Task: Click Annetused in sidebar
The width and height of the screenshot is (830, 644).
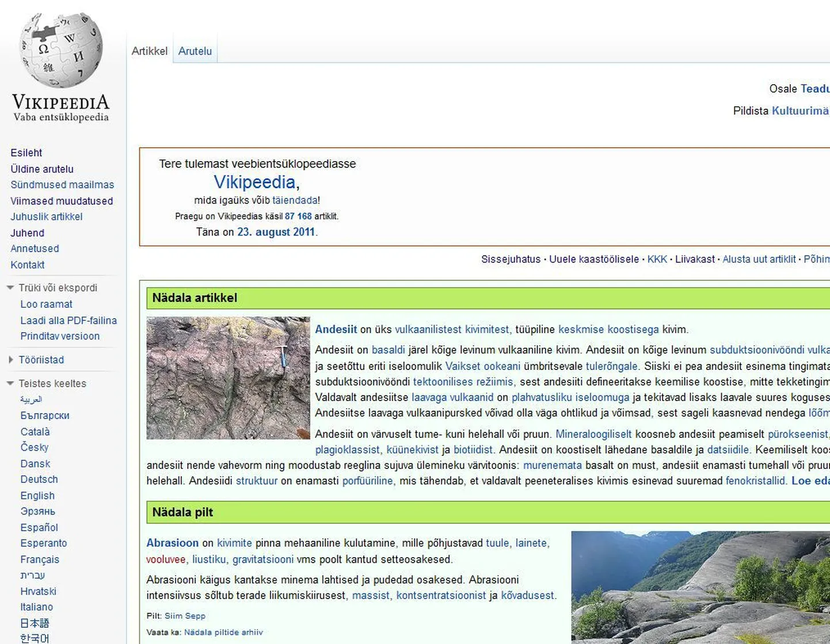Action: point(35,249)
